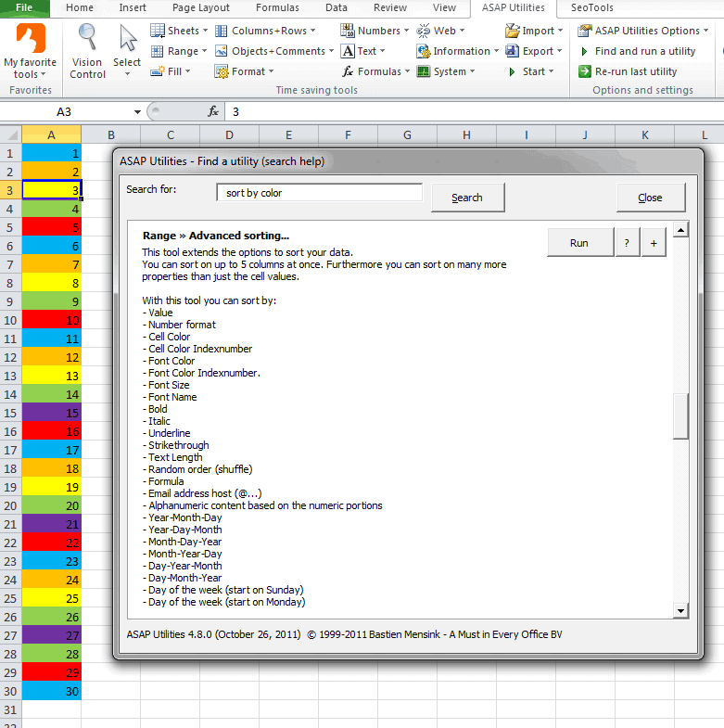
Task: Expand the Fill dropdown arrow
Action: [188, 71]
